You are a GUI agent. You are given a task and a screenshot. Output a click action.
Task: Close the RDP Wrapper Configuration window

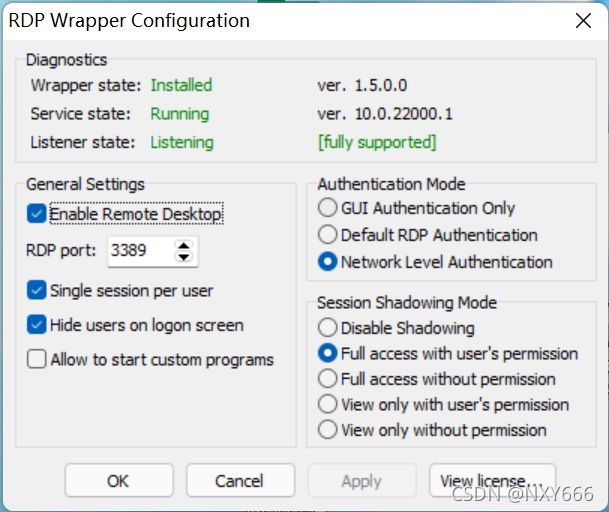point(583,21)
